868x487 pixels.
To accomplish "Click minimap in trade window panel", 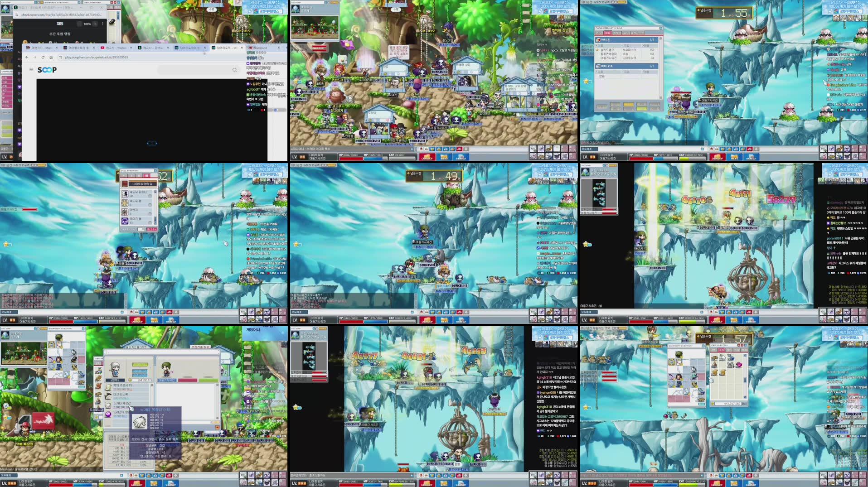I will [x=23, y=353].
